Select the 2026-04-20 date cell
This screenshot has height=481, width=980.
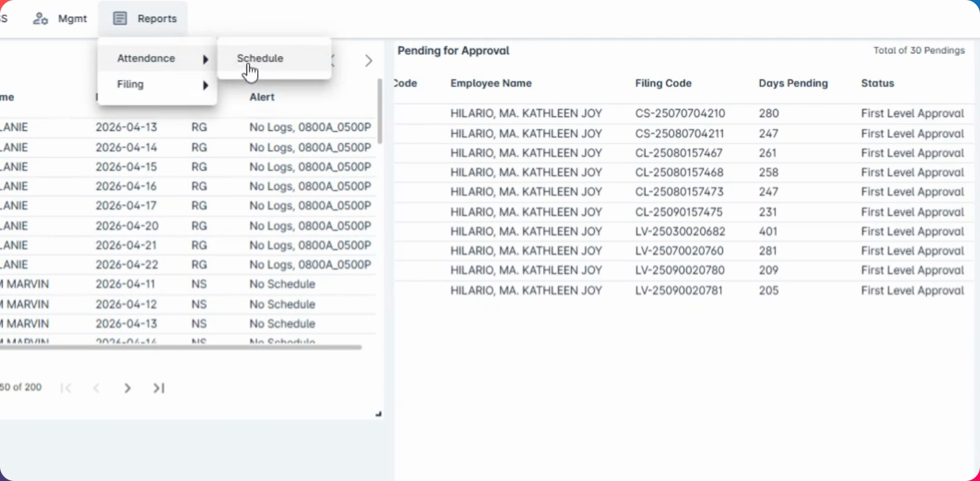[126, 226]
